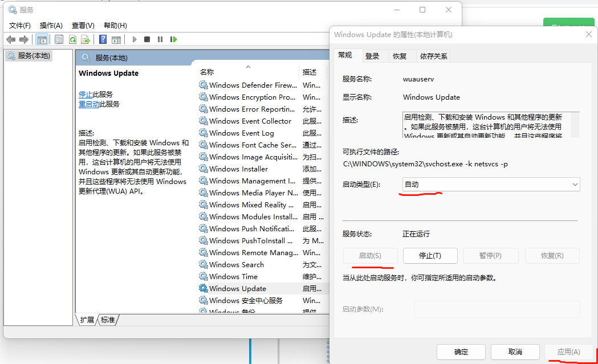Click gear icon of Windows Event Log row
Viewport: 598px width, 364px height.
tap(204, 133)
